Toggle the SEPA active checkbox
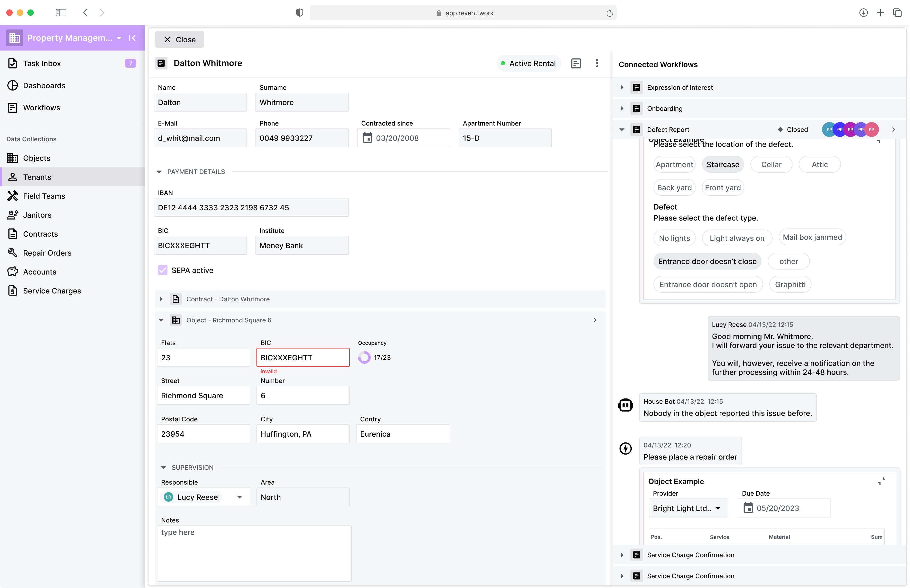Screen dimensions: 910x588 point(163,270)
